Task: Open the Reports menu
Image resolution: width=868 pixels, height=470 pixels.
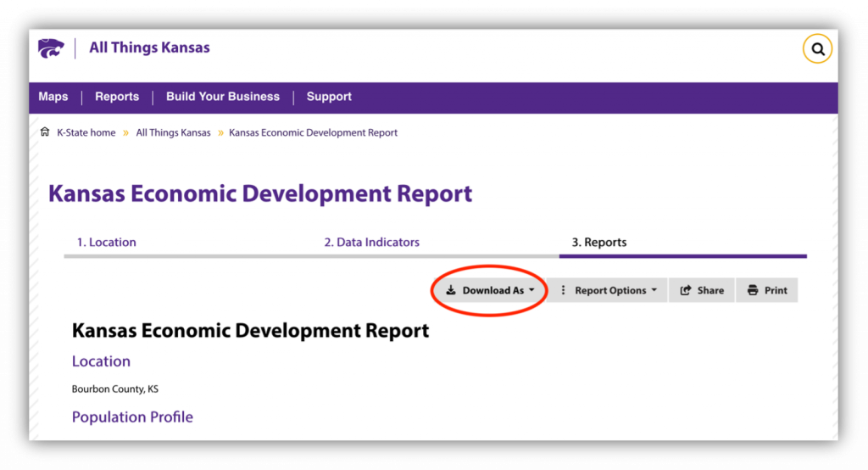Action: tap(117, 97)
